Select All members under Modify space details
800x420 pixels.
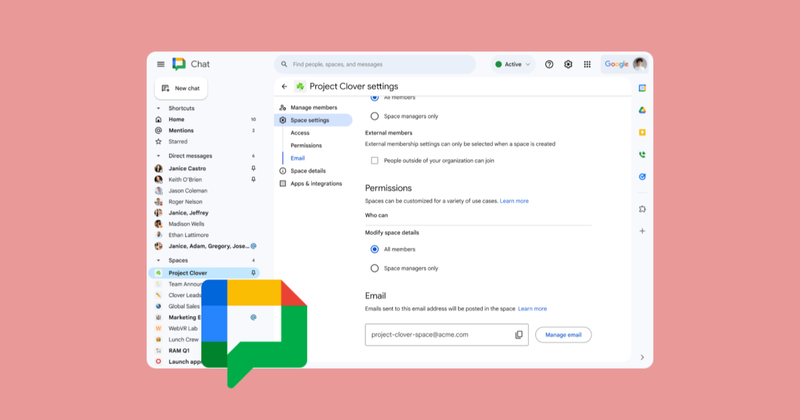pyautogui.click(x=374, y=250)
